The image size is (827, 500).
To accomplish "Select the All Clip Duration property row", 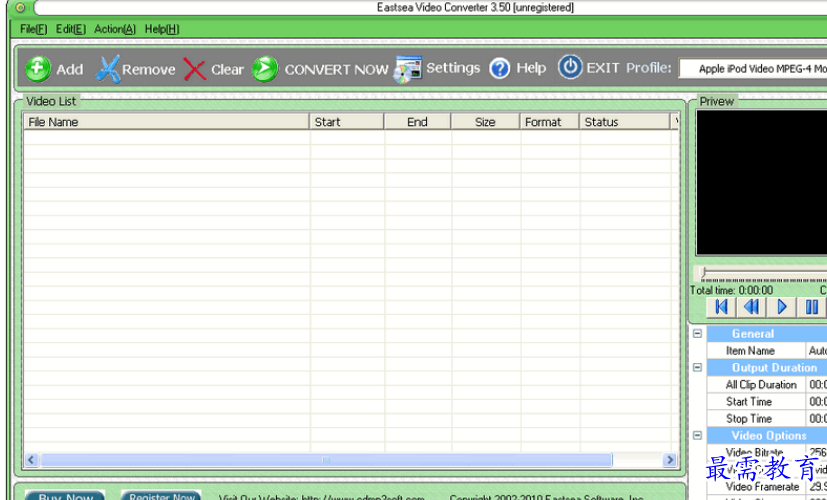I will [767, 384].
